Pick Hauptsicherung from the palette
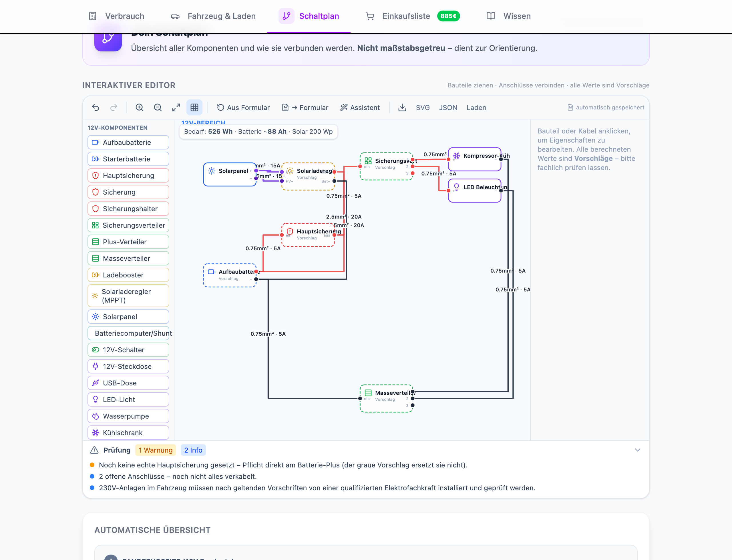Image resolution: width=732 pixels, height=560 pixels. pos(128,176)
